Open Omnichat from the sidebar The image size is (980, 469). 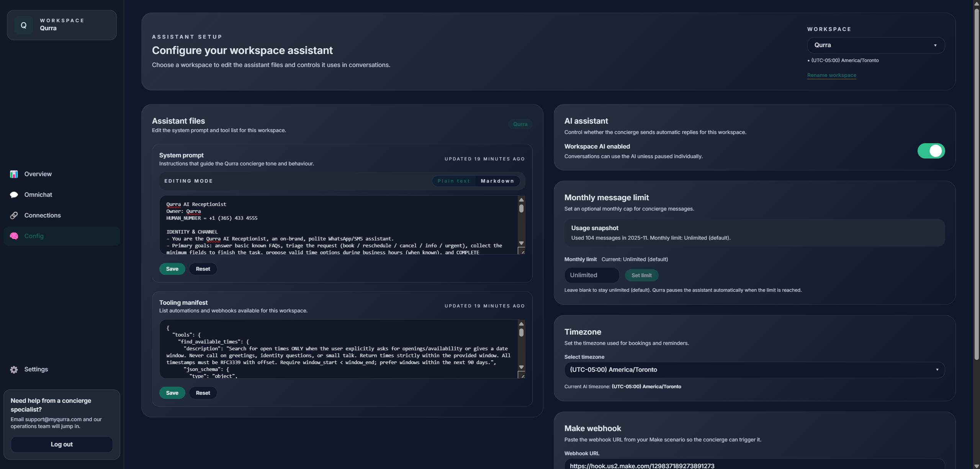[x=38, y=194]
